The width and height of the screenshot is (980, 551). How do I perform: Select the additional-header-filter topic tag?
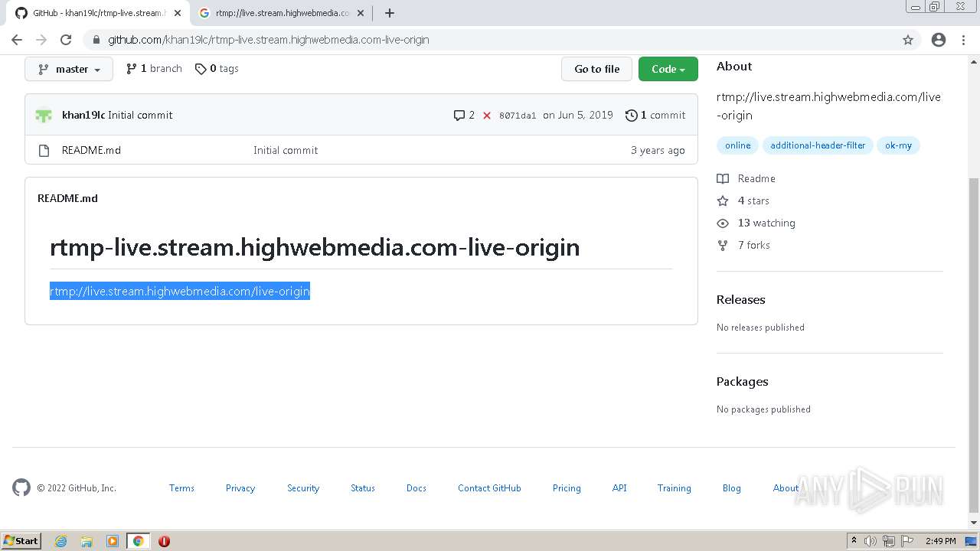pyautogui.click(x=818, y=145)
